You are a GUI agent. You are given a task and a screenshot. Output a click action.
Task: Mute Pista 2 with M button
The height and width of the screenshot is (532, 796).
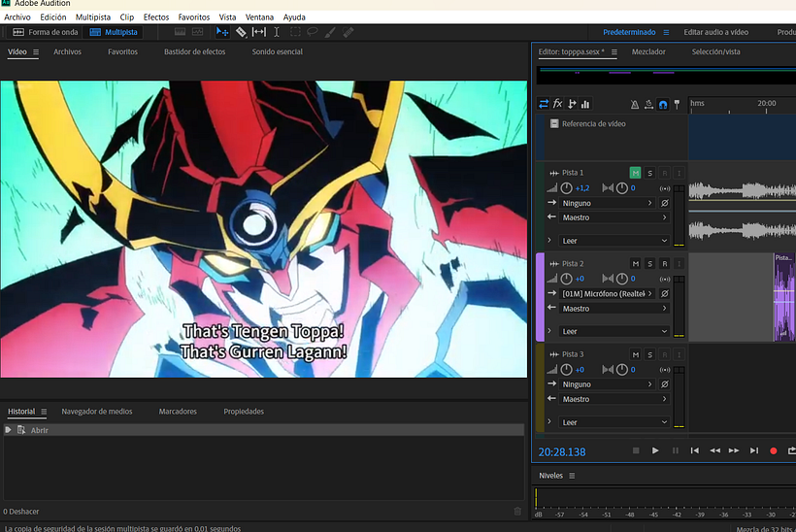tap(635, 263)
